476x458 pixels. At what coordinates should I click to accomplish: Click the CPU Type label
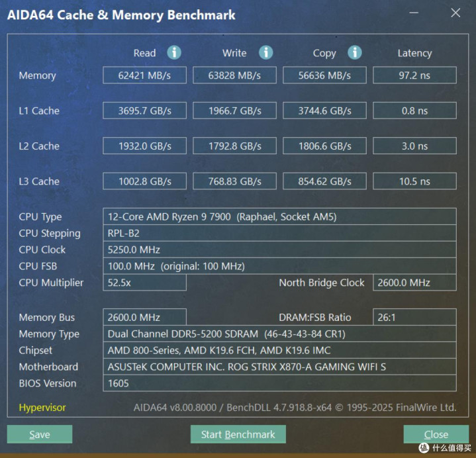pos(40,217)
